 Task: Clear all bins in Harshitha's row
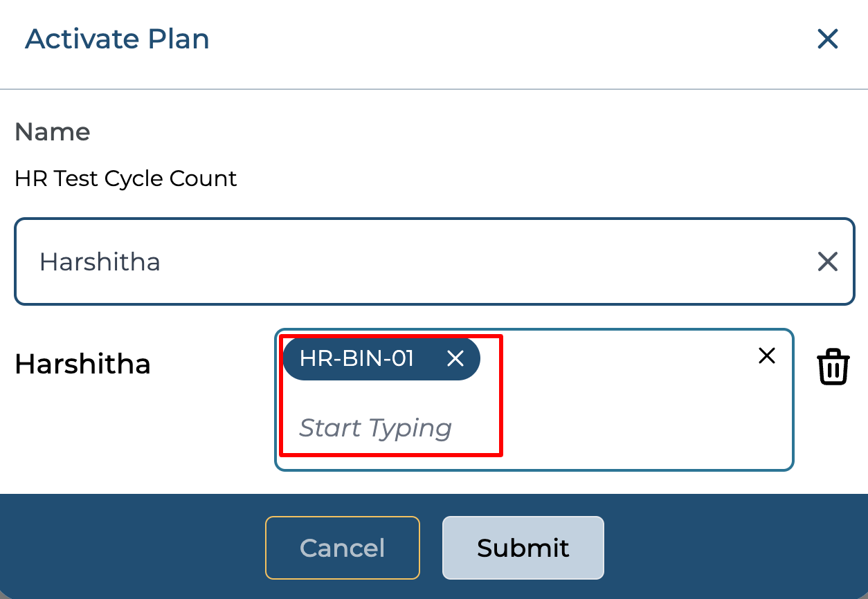pyautogui.click(x=767, y=356)
